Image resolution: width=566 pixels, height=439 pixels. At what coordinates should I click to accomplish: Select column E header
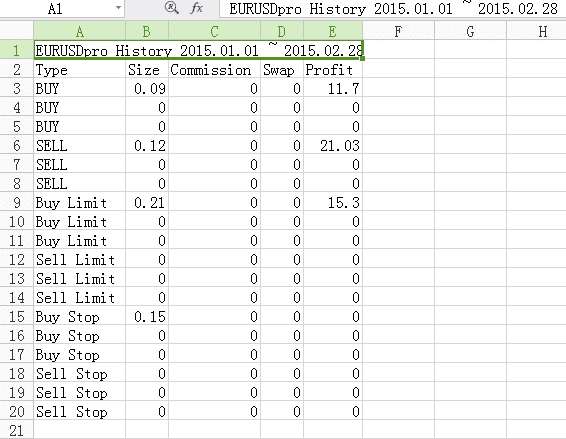point(333,31)
